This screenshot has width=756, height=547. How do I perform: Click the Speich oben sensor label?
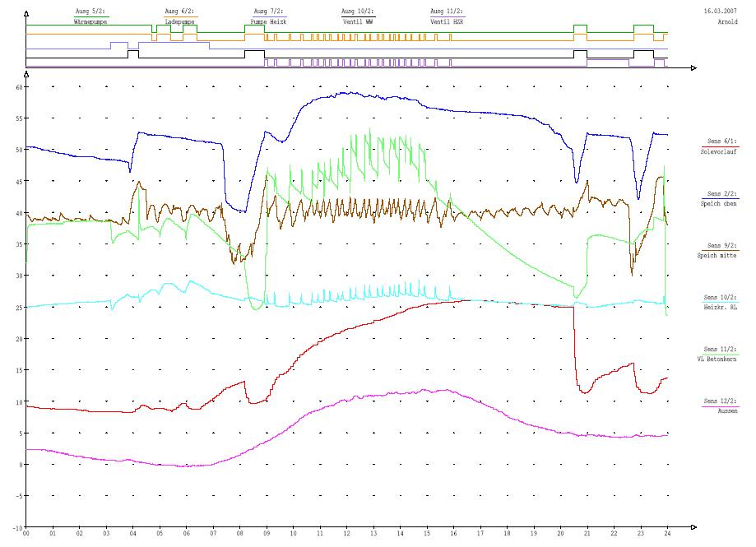(721, 204)
